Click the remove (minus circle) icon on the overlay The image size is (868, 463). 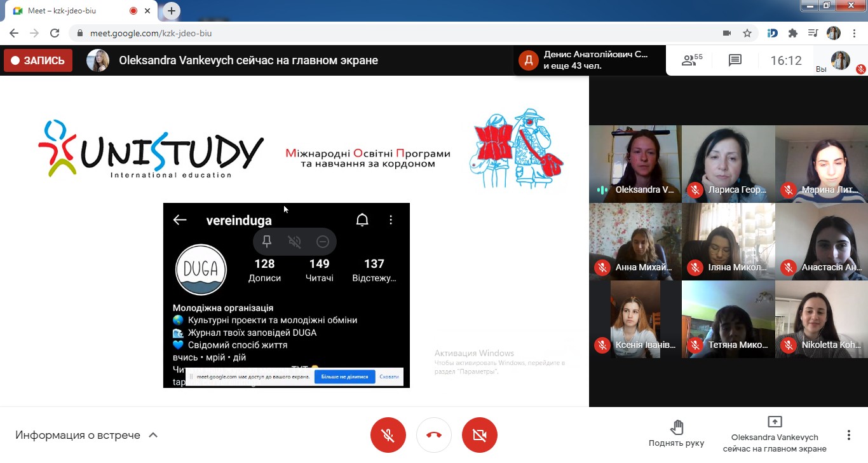click(322, 242)
